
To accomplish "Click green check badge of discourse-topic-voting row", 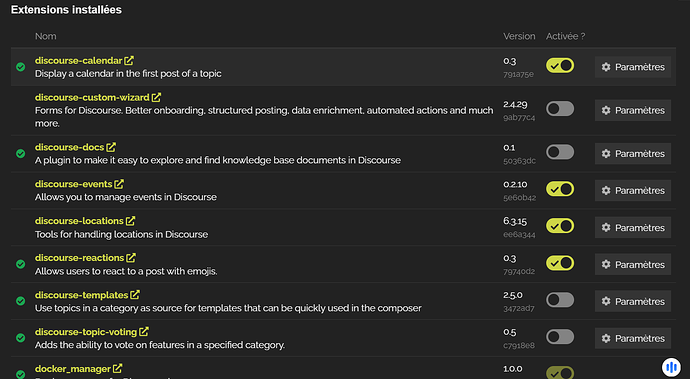I will 20,338.
